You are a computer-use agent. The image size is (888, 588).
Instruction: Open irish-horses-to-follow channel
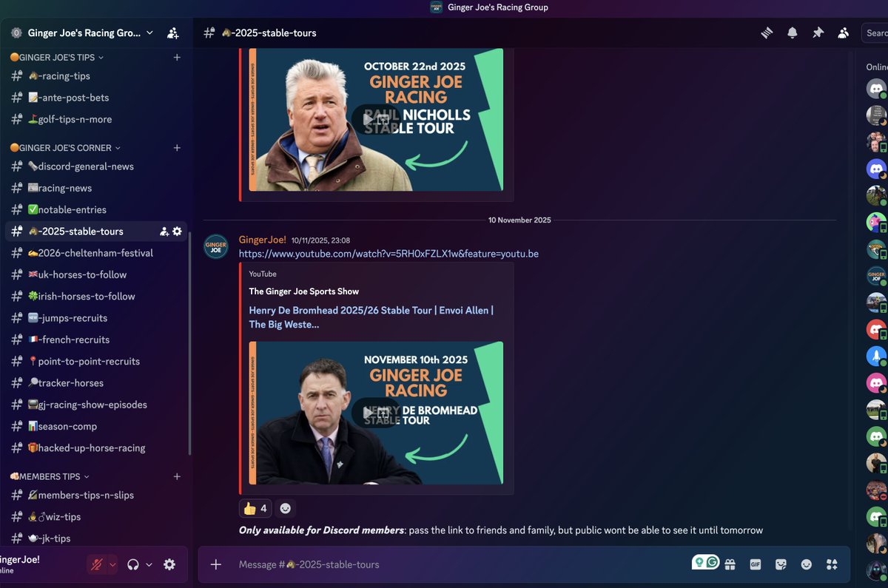point(96,296)
